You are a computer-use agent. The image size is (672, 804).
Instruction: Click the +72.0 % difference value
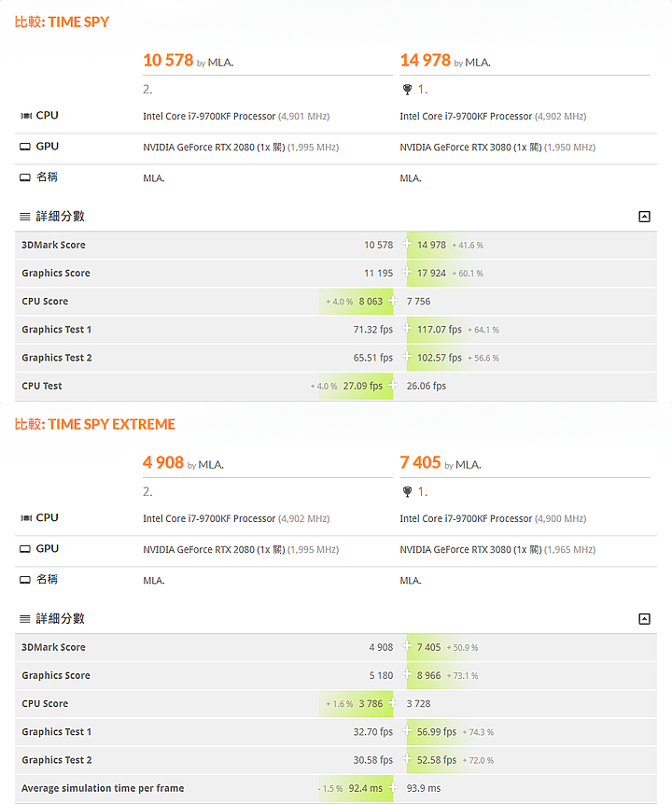[478, 761]
